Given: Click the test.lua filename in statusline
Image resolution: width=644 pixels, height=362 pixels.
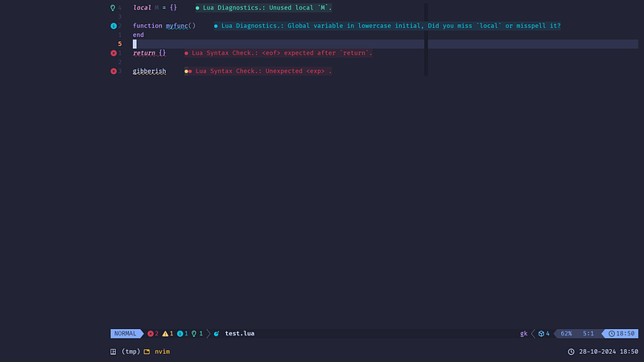Looking at the screenshot, I should pyautogui.click(x=240, y=334).
